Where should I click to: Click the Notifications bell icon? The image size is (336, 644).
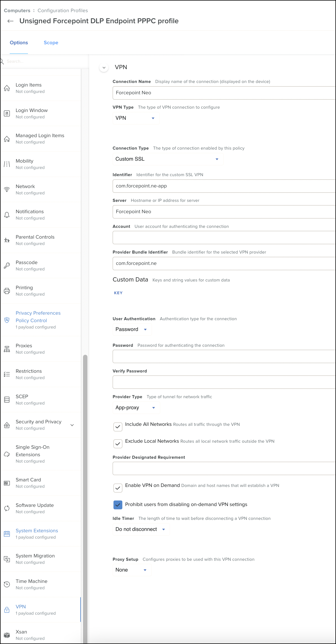click(x=7, y=215)
